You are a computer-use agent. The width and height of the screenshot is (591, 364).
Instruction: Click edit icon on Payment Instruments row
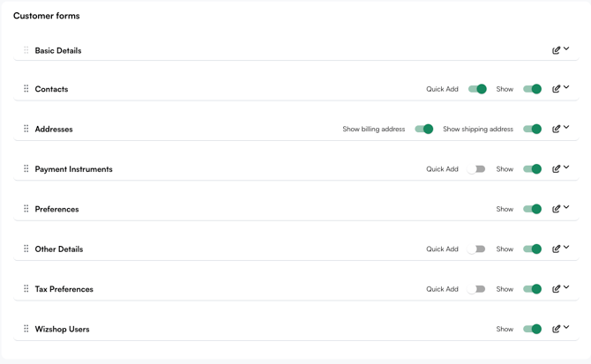[x=556, y=169]
